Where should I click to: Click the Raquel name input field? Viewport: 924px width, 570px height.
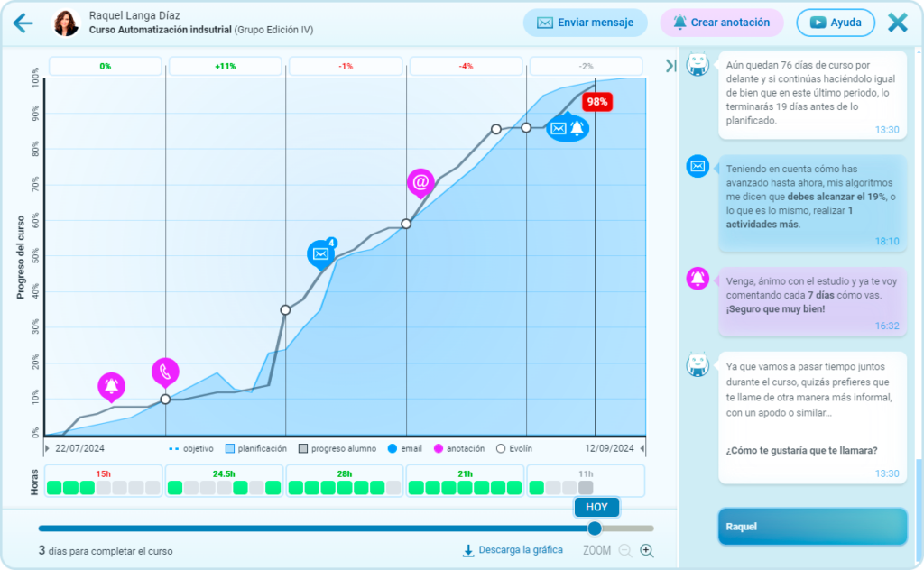pos(812,527)
